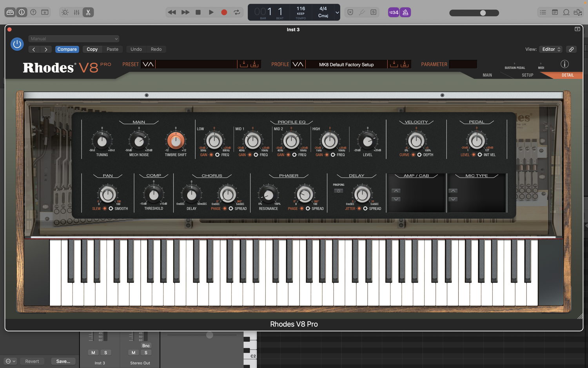Open Editors with the scissors icon
Viewport: 588px width, 368px height.
88,12
